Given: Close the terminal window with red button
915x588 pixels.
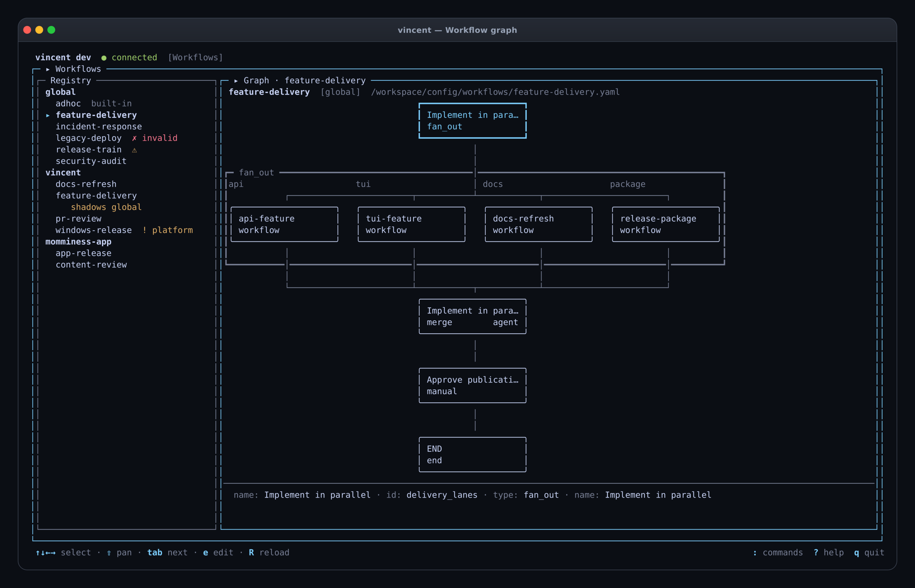Looking at the screenshot, I should (27, 30).
